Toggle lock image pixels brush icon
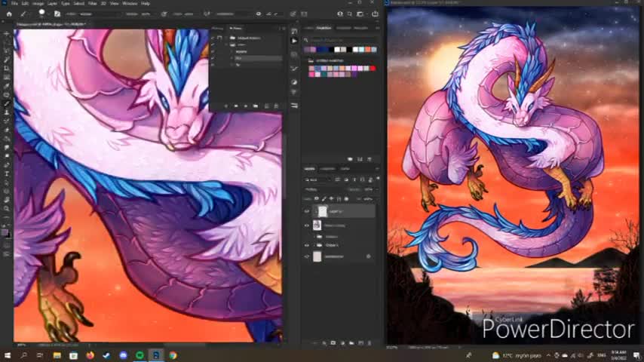Screen dimensions: 644x362 click(324, 199)
